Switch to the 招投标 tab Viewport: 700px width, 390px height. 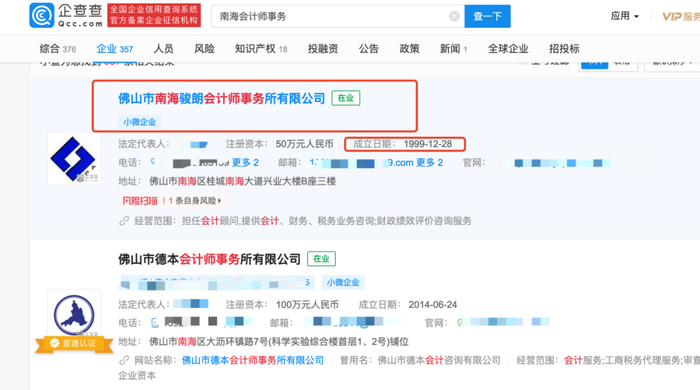point(564,49)
